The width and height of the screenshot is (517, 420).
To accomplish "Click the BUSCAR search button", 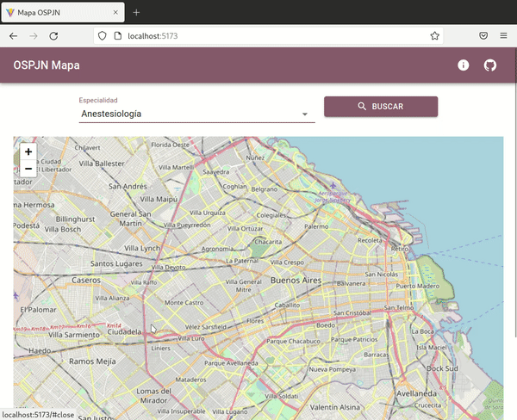I will coord(381,107).
